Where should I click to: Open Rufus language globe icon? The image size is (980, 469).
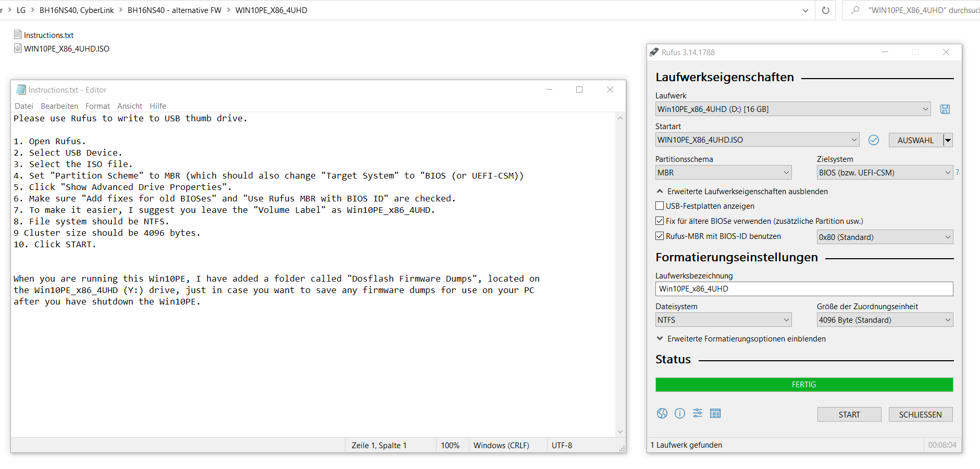662,413
